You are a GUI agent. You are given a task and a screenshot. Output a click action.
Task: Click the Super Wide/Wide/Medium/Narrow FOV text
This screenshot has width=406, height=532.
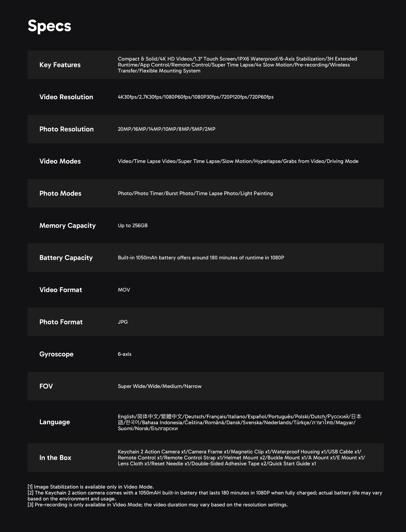click(160, 386)
